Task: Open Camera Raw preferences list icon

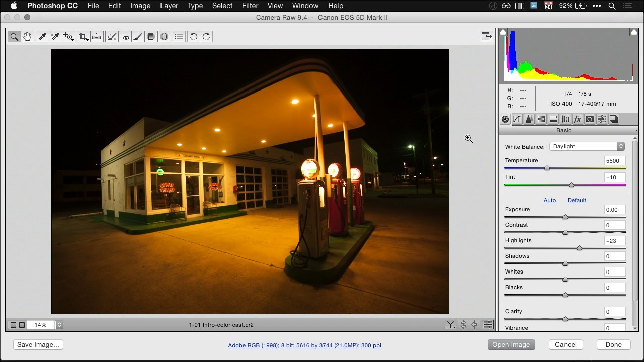Action: [179, 36]
